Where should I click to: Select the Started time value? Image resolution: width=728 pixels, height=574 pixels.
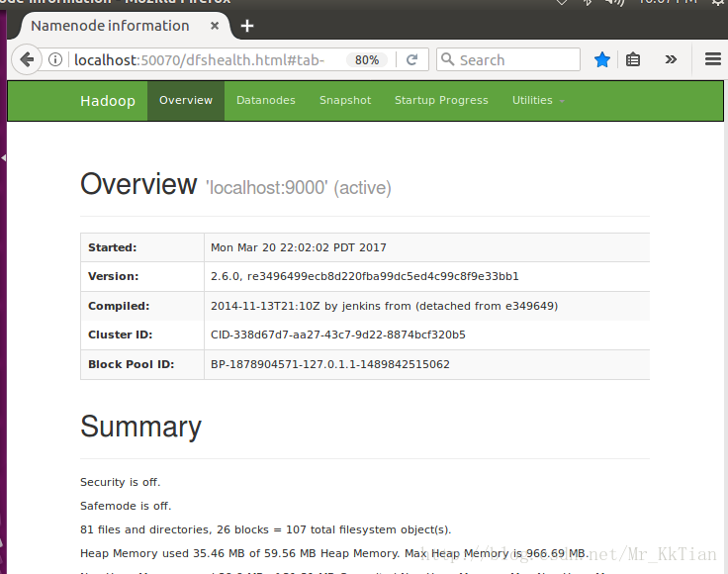point(298,247)
